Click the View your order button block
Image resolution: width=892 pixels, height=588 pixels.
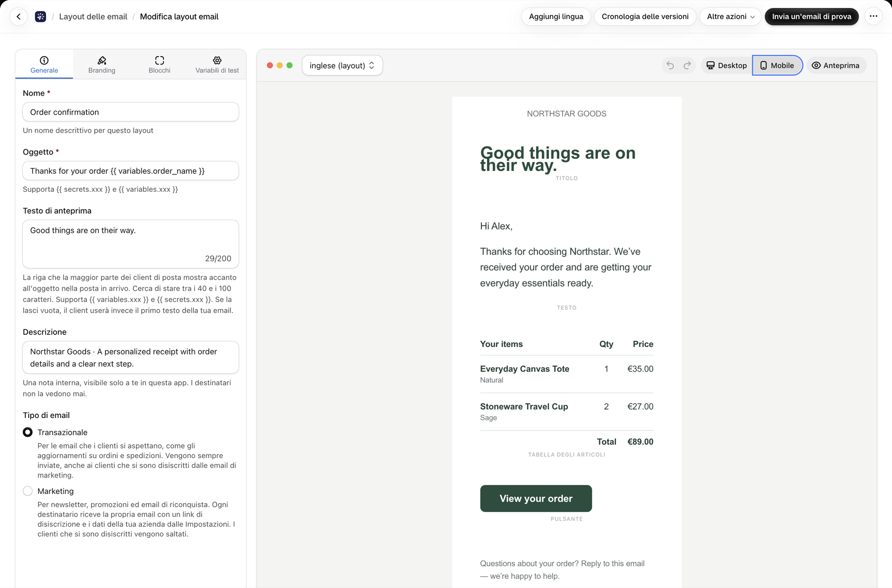pyautogui.click(x=536, y=498)
